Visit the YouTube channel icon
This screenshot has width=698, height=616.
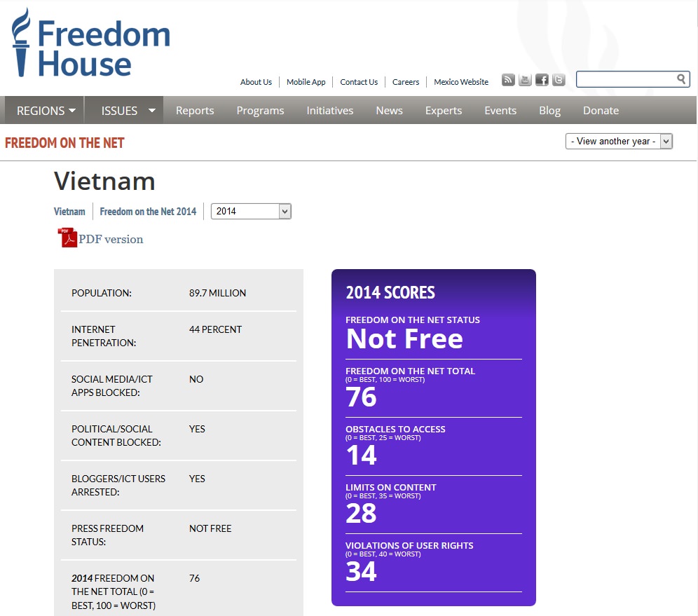coord(525,80)
